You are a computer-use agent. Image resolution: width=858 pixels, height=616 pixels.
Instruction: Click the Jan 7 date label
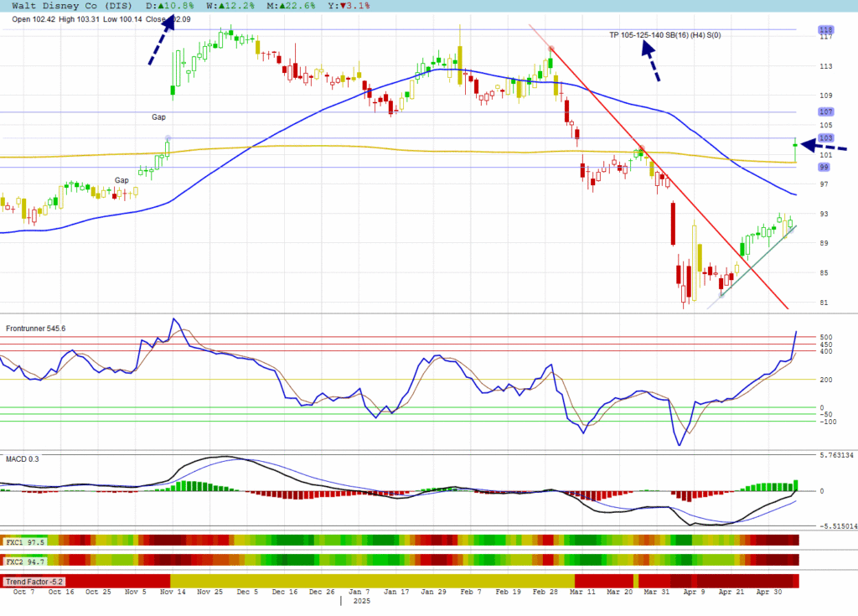359,592
